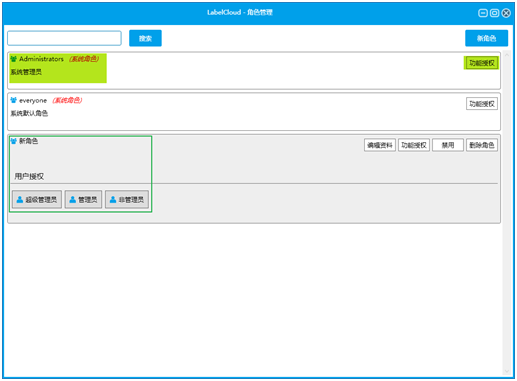Click the user icon in 非管理员 button

(113, 200)
